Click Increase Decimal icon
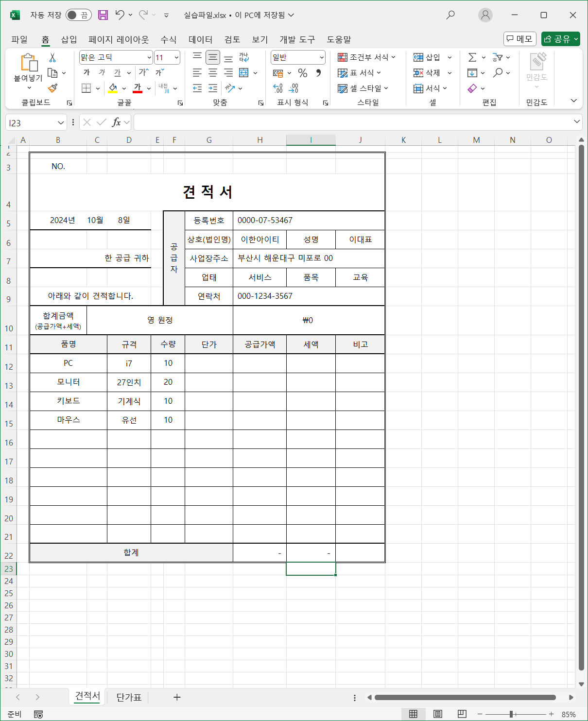 point(278,88)
